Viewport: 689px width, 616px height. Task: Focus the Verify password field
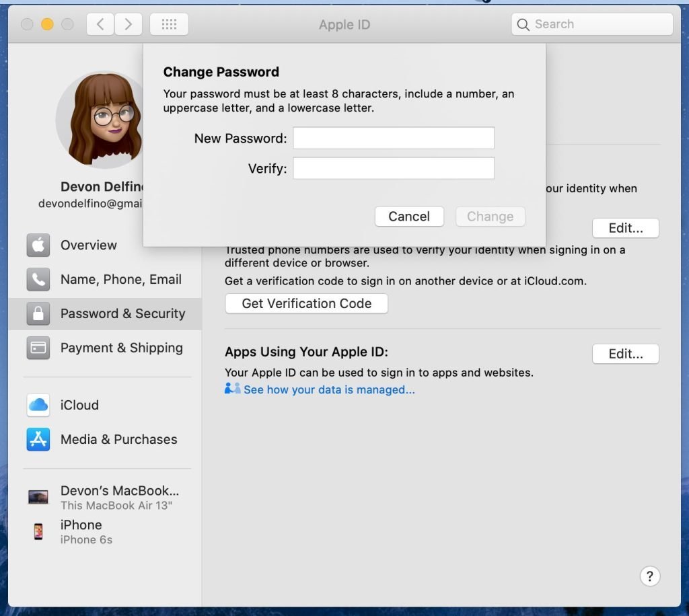pos(394,168)
